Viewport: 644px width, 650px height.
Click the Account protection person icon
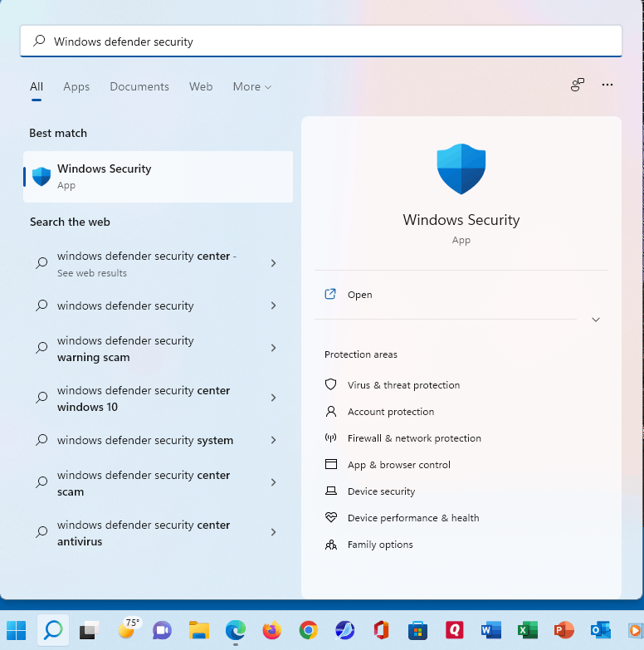tap(330, 411)
